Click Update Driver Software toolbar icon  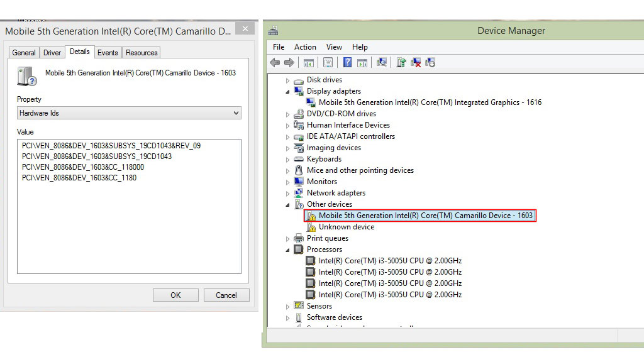(x=401, y=62)
